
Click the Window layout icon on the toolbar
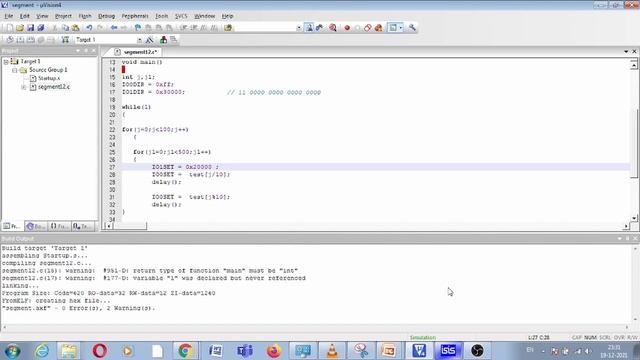(393, 28)
